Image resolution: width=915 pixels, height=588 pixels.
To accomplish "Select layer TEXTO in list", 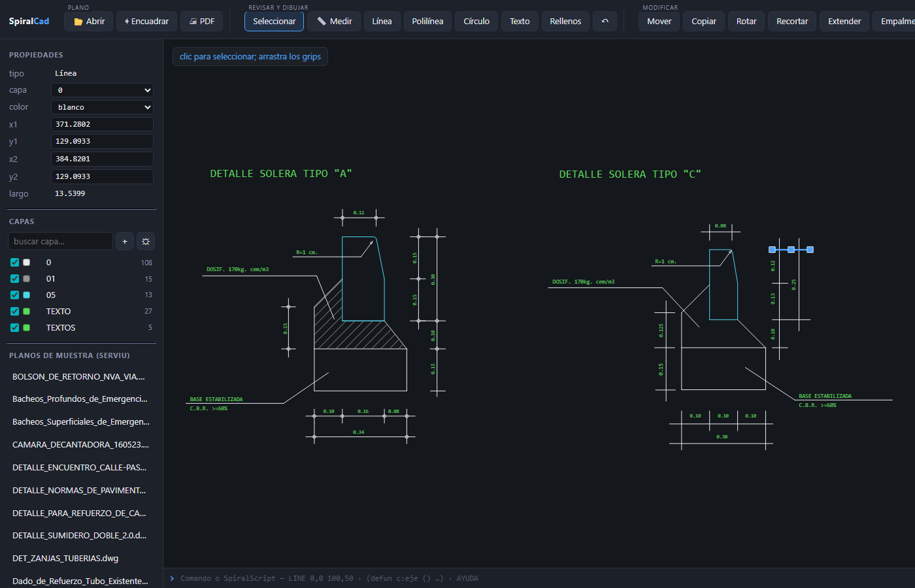I will pyautogui.click(x=58, y=312).
